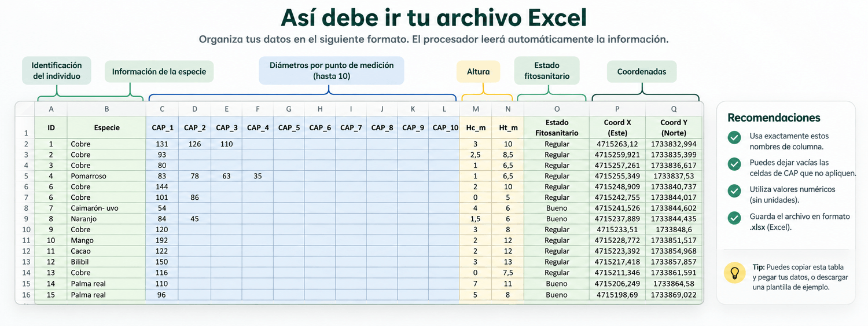
Task: Click the yellow lightbulb Tip icon
Action: click(x=735, y=272)
